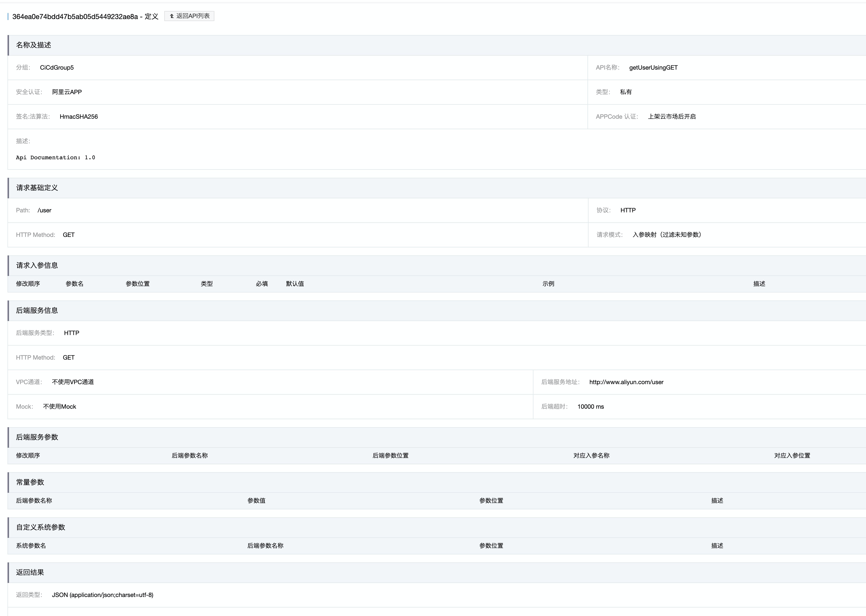Select the group value CiCdGroup5
This screenshot has height=616, width=866.
(x=57, y=68)
